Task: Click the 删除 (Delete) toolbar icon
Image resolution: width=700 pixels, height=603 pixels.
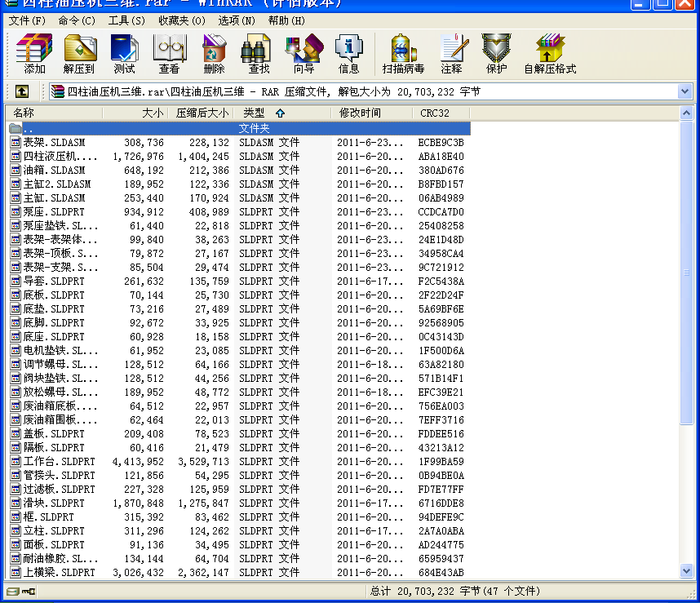Action: click(214, 54)
